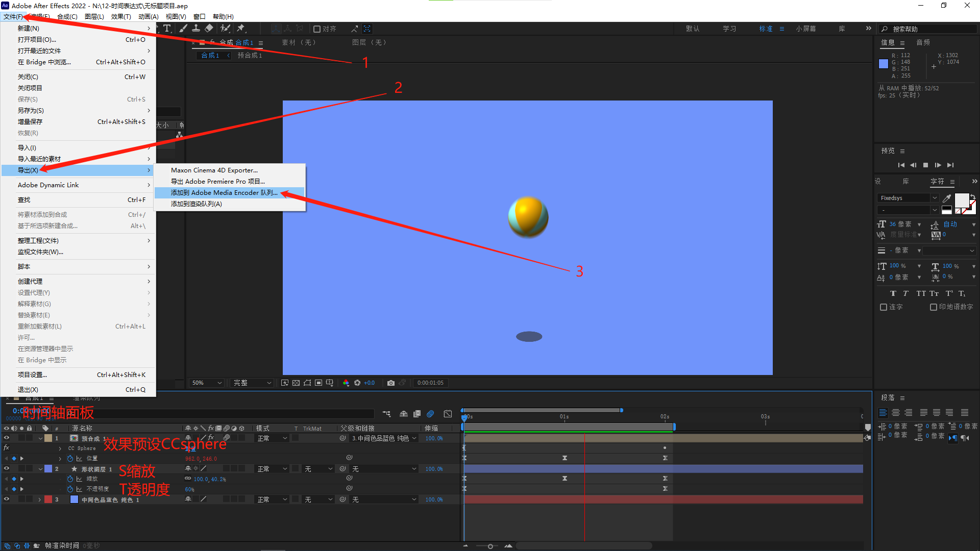The height and width of the screenshot is (551, 980).
Task: Select the Eraser tool
Action: pos(209,29)
